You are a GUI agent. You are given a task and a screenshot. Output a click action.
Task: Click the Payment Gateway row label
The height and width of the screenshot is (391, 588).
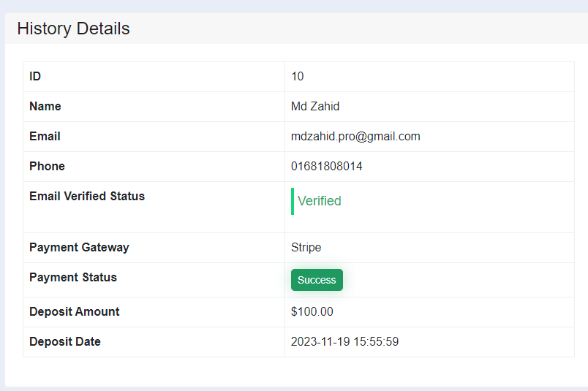pos(79,248)
